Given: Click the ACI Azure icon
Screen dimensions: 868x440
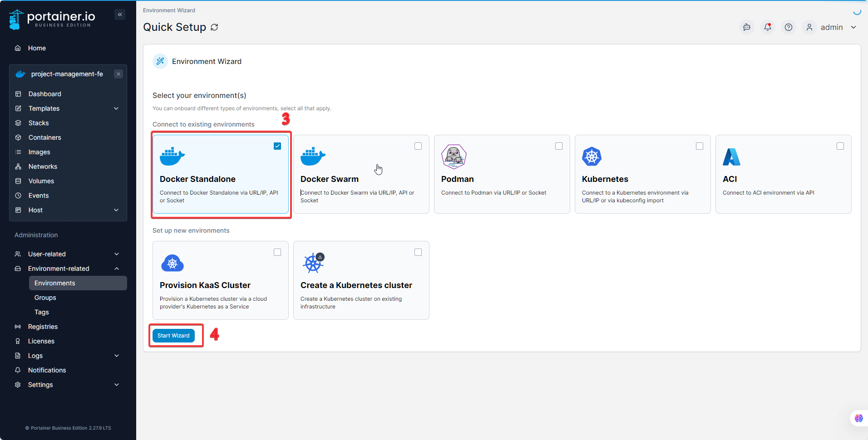Looking at the screenshot, I should point(732,157).
